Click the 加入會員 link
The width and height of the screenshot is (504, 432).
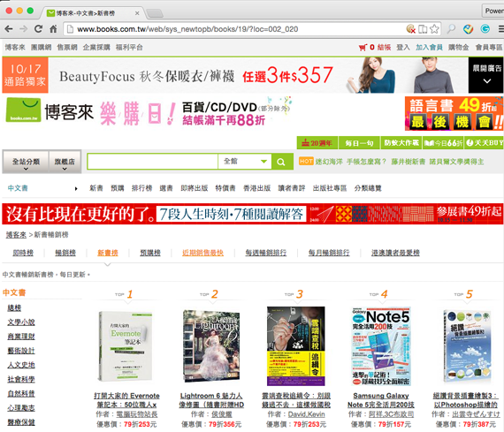(429, 48)
